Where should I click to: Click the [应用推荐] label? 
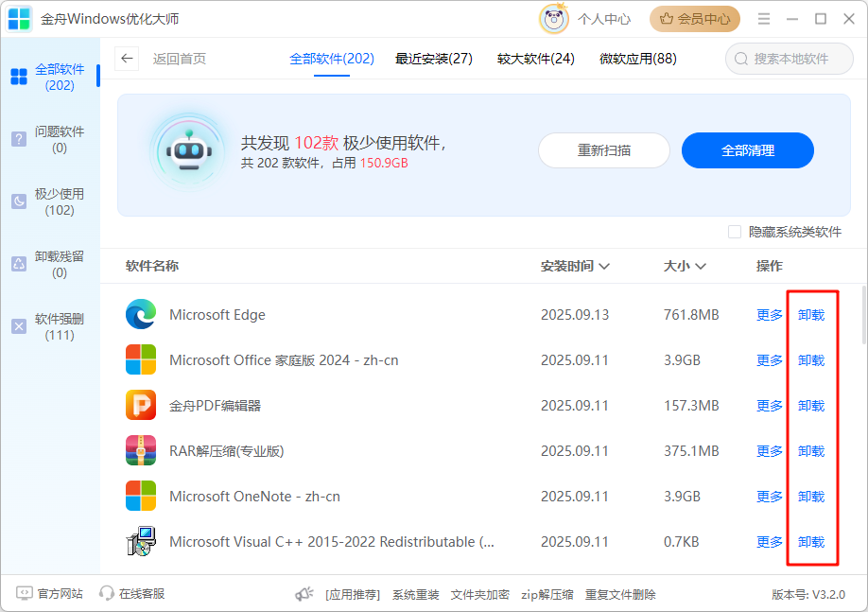coord(353,594)
